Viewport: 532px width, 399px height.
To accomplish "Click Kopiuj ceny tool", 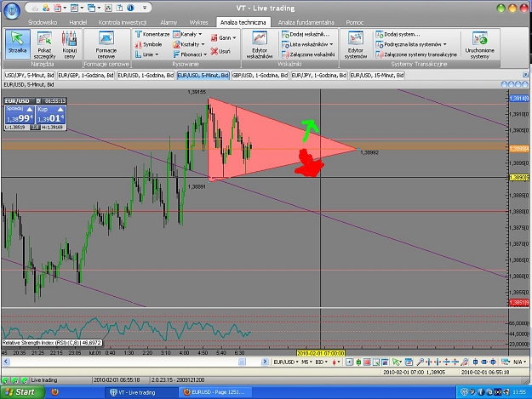I will point(69,44).
